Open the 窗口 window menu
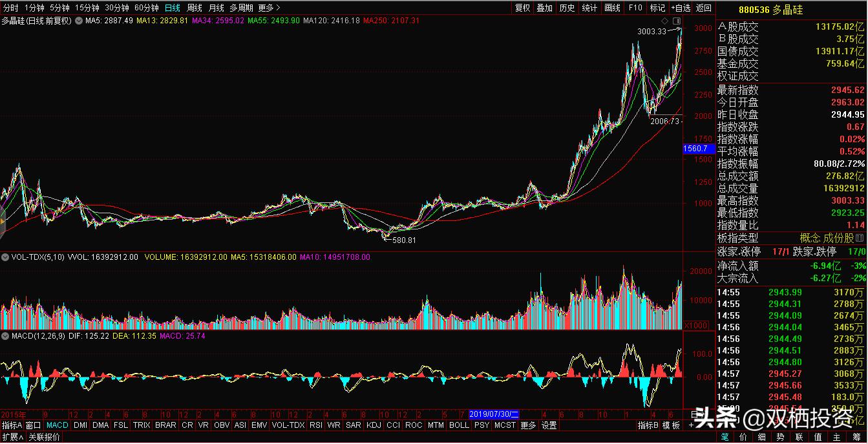This screenshot has width=868, height=444. click(34, 425)
